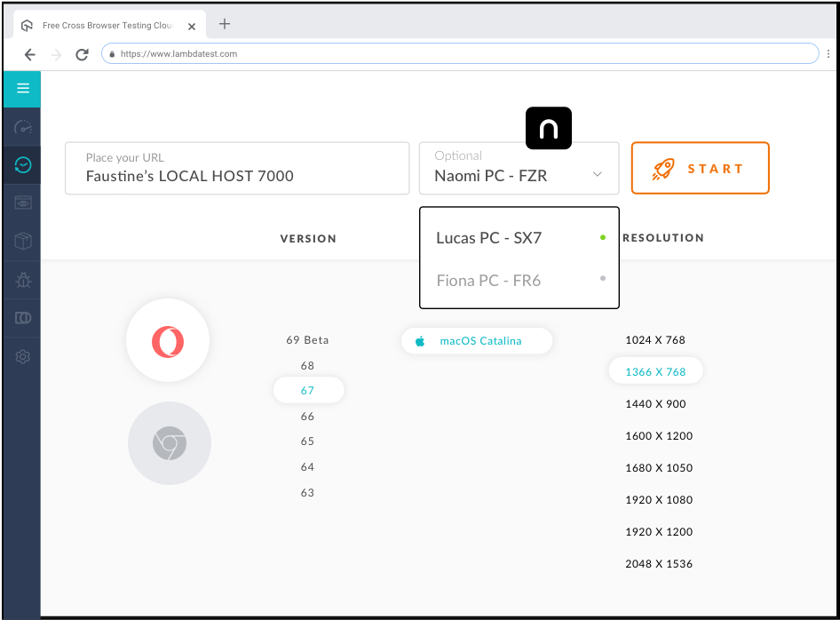Select Opera version 69 Beta
840x620 pixels.
coord(307,340)
